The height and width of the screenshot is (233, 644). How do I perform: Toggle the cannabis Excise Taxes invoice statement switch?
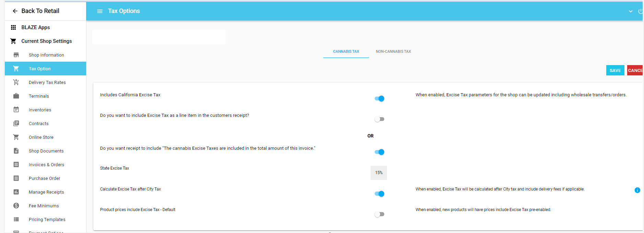pyautogui.click(x=379, y=152)
